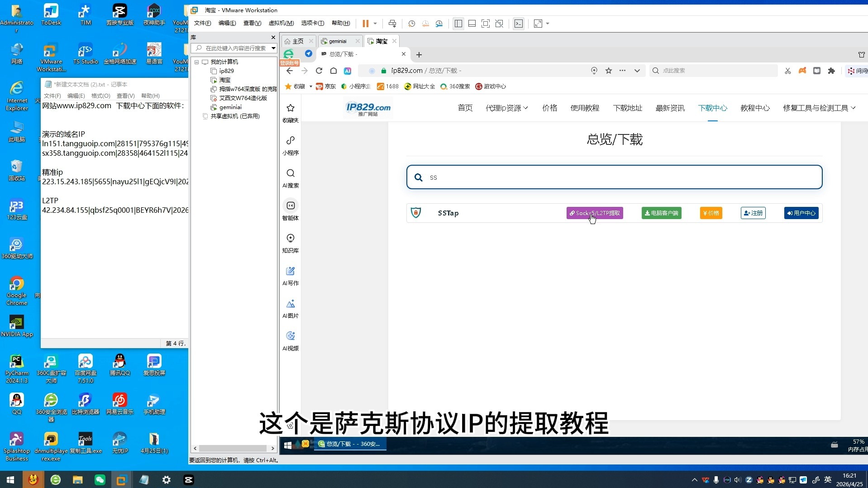Screen dimensions: 868x488
Task: Open Google Chrome desktop icon
Action: 17,291
